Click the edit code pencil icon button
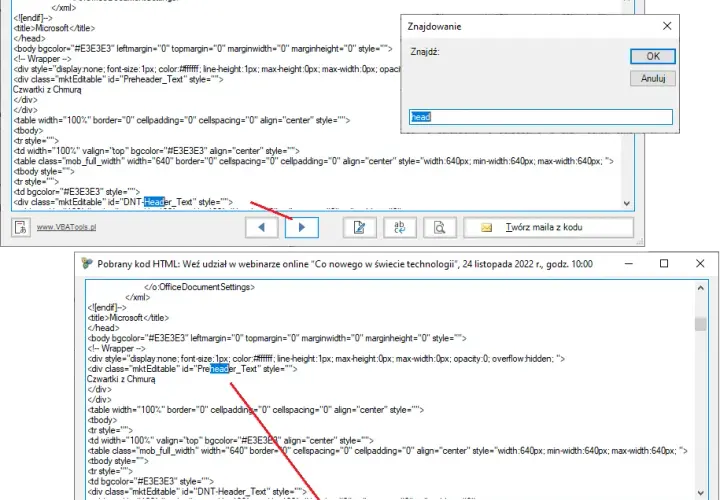 tap(360, 227)
